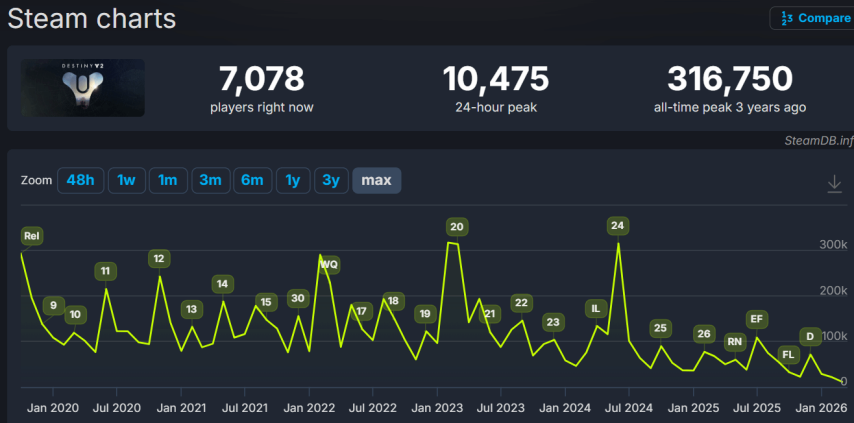Select the 3y zoom option
Image resolution: width=854 pixels, height=423 pixels.
point(330,180)
